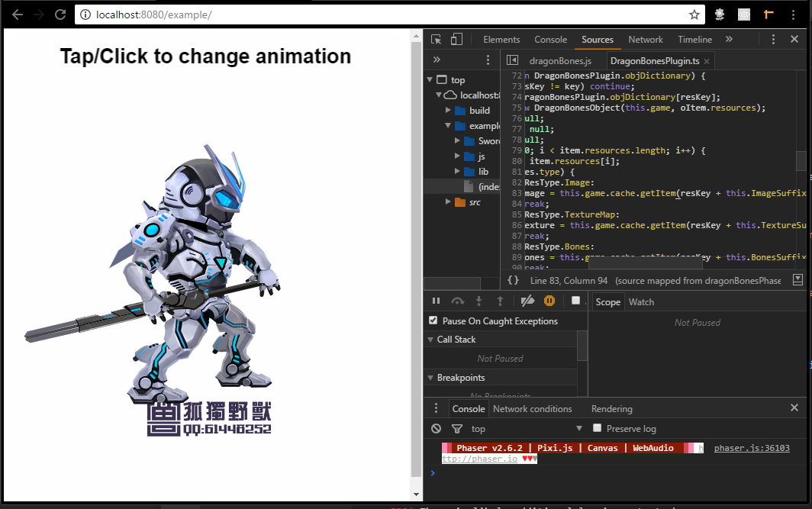
Task: Open the Network panel
Action: click(x=646, y=40)
